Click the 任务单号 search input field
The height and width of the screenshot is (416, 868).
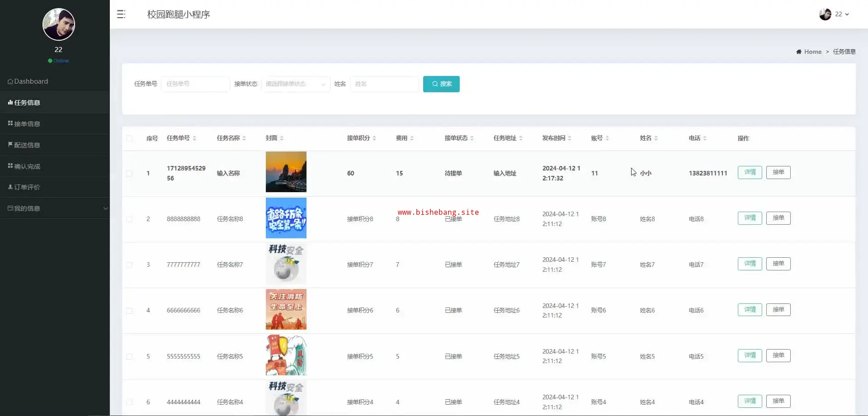pyautogui.click(x=195, y=84)
